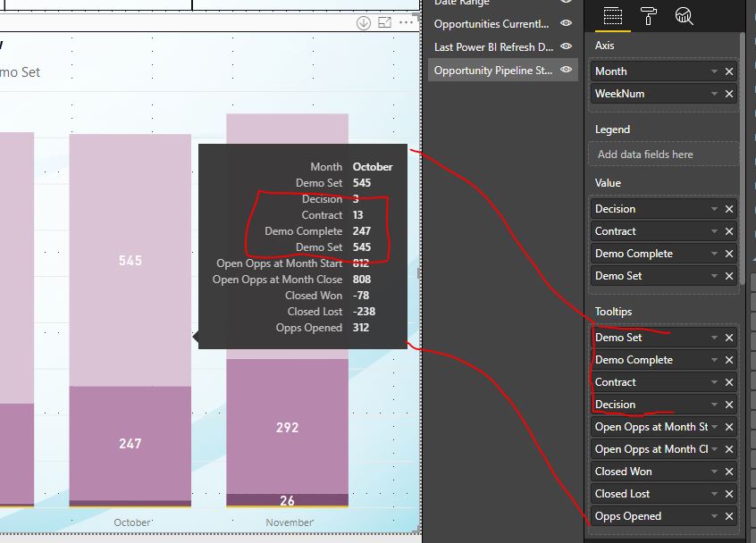Image resolution: width=756 pixels, height=543 pixels.
Task: Select Open Opps at Month St tooltip field
Action: [663, 427]
